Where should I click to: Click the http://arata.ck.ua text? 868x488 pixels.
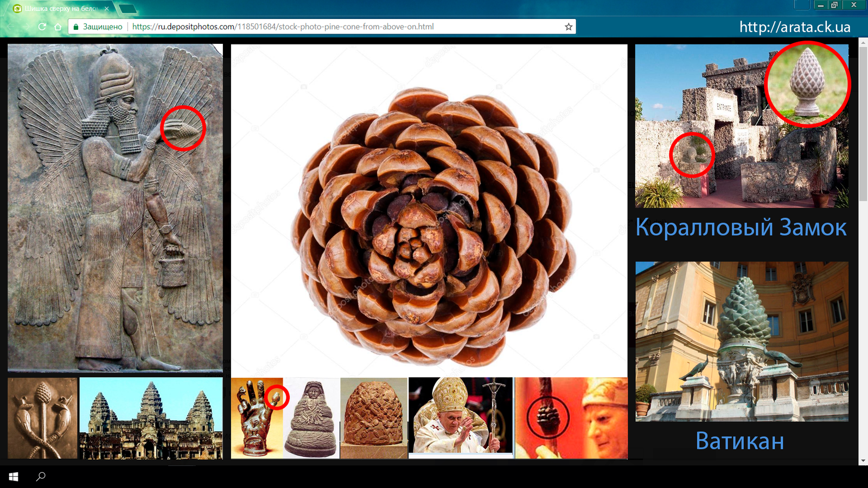click(795, 27)
